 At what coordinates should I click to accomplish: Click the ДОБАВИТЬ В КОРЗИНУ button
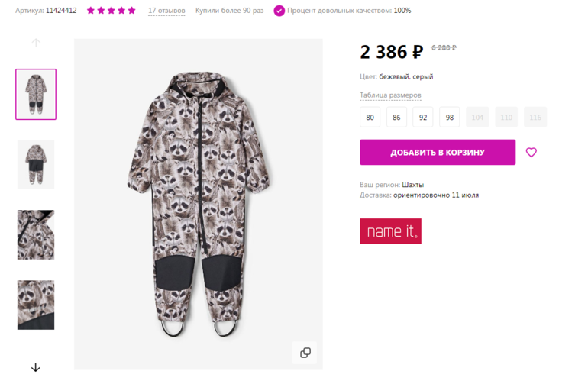coord(438,152)
